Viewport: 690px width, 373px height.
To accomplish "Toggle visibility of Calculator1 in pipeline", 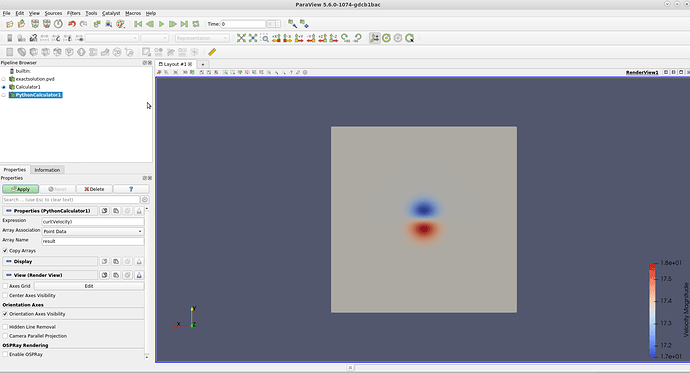I will click(x=4, y=87).
